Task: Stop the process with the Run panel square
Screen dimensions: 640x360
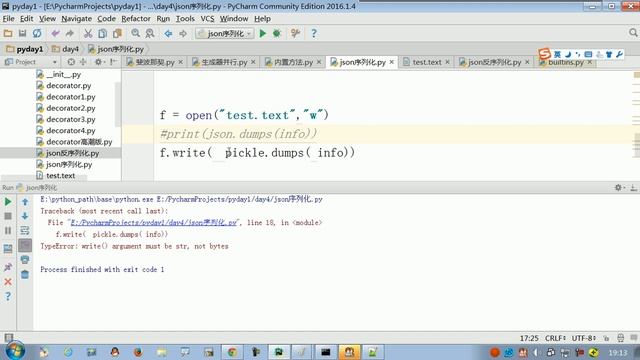Action: point(8,216)
